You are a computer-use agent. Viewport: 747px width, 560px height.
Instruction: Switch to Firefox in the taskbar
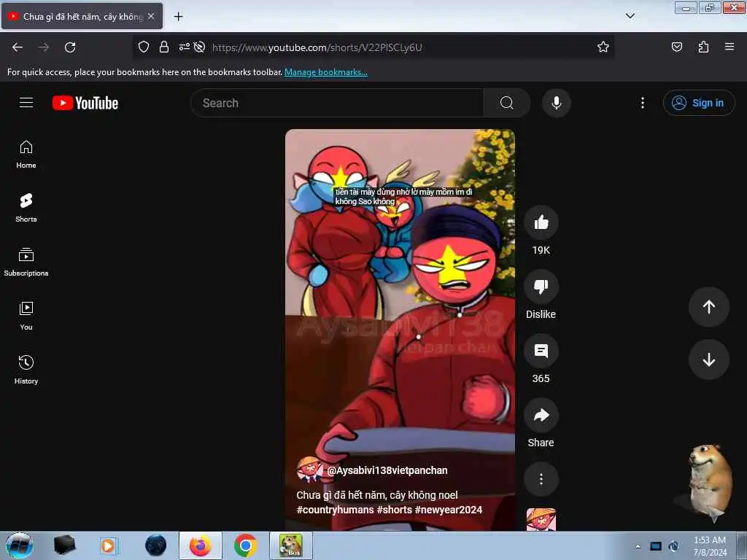point(201,545)
